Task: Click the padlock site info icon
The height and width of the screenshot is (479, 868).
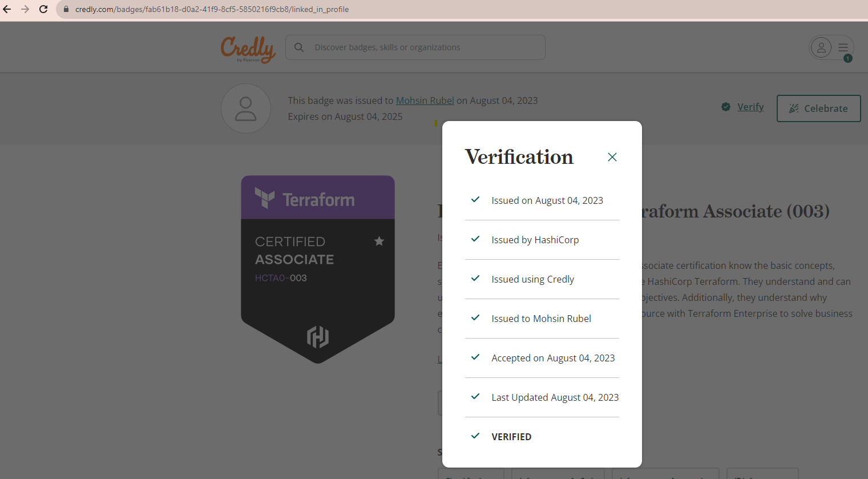Action: click(66, 9)
